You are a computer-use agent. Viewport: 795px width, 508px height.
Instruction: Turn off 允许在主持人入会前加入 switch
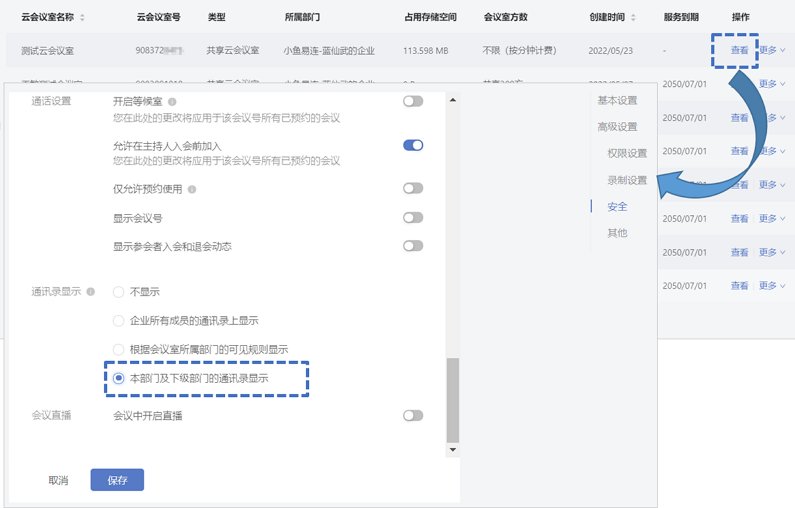413,146
